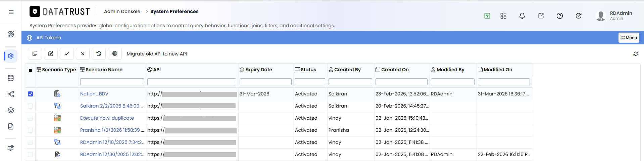Viewport: 644px width, 161px height.
Task: Click the deactivate X toolbar button
Action: coord(83,54)
